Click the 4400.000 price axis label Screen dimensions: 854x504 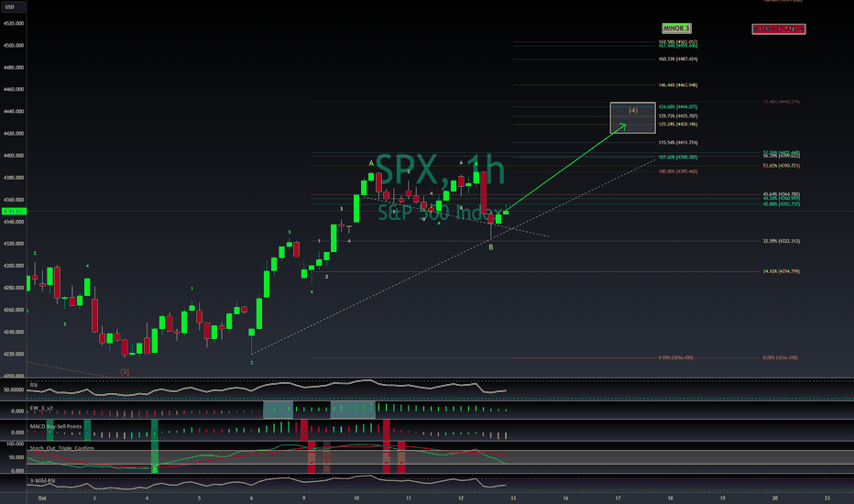(14, 156)
